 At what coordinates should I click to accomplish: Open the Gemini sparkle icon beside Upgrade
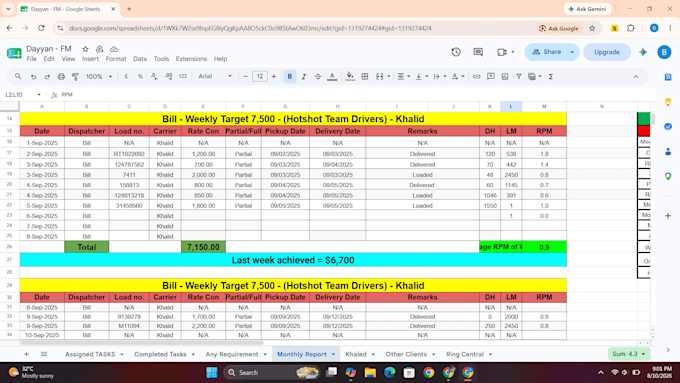point(643,52)
